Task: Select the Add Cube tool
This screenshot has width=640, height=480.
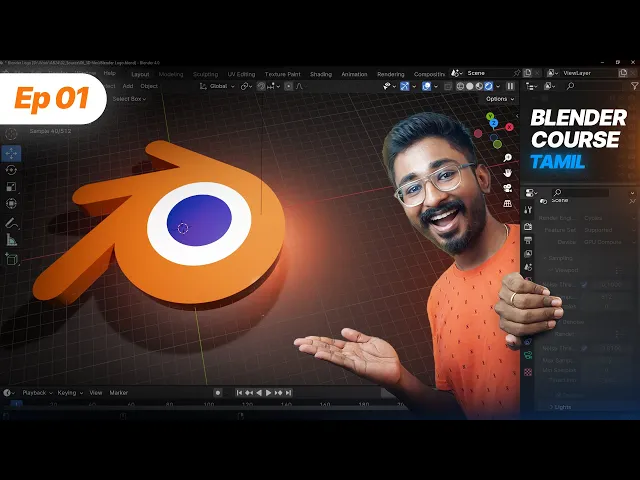Action: 11,259
